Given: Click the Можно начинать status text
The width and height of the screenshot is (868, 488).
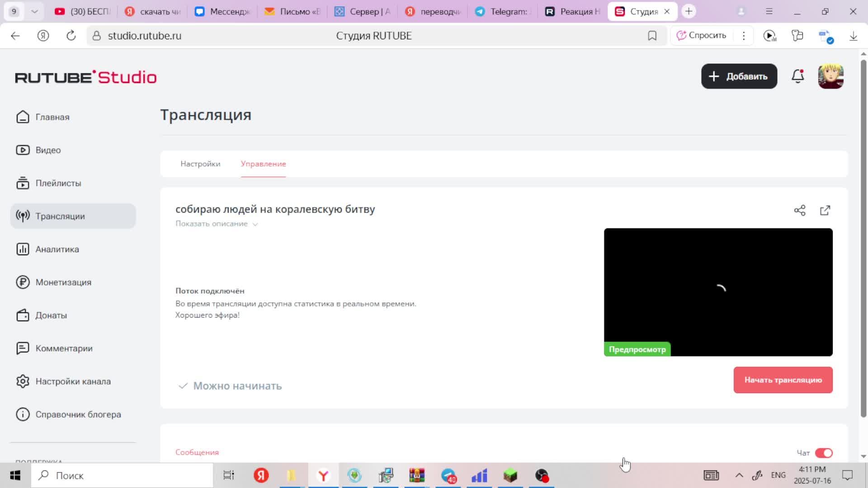Looking at the screenshot, I should pyautogui.click(x=237, y=386).
